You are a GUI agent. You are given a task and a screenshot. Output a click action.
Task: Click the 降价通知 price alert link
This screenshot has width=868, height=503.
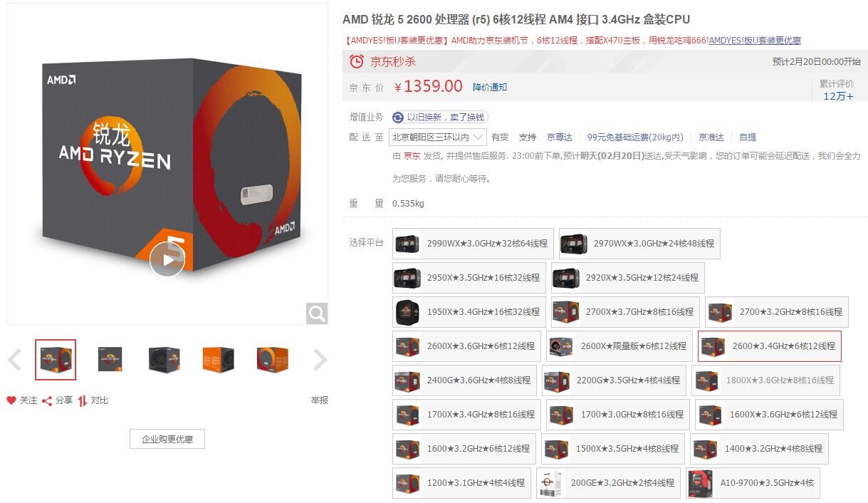490,87
